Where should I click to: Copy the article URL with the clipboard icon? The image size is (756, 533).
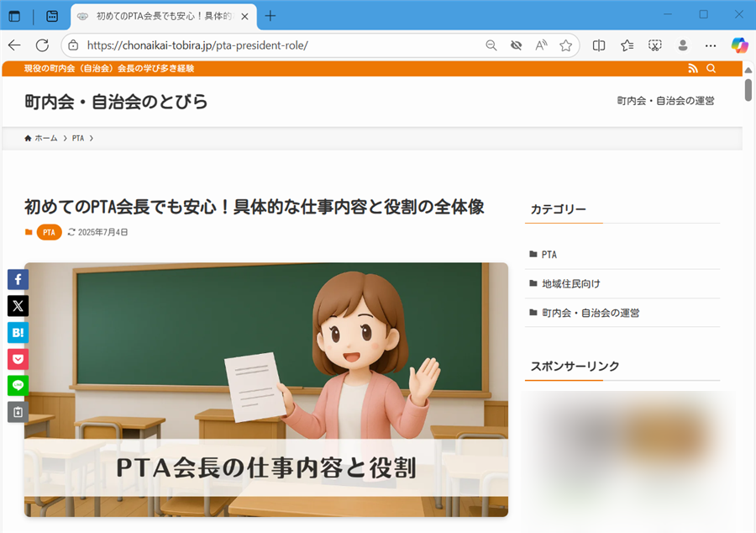coord(18,412)
